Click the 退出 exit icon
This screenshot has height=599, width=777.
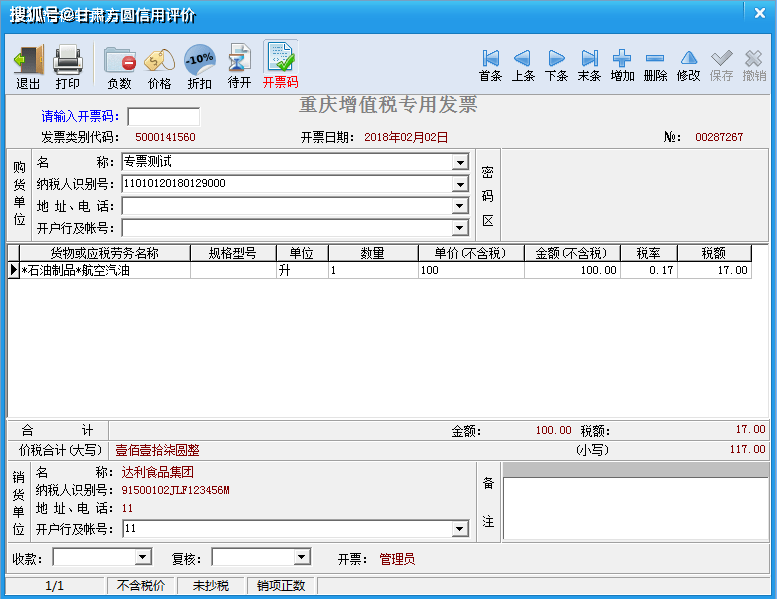(28, 66)
